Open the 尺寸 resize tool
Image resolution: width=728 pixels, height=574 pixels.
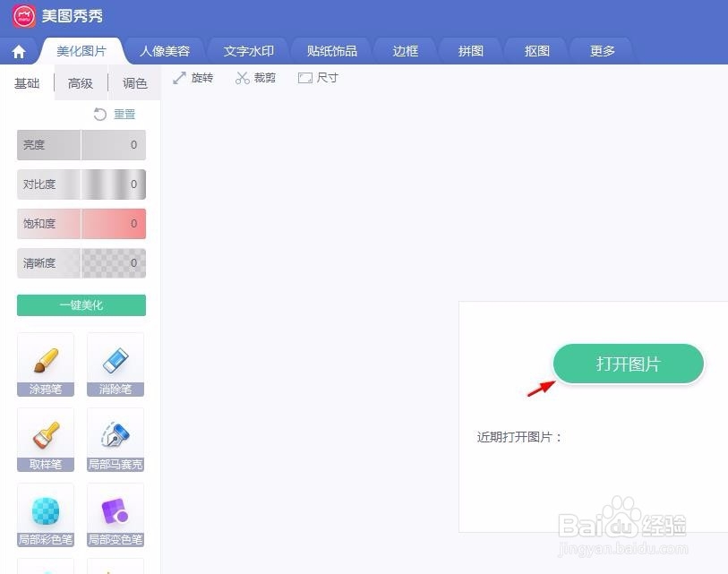318,78
